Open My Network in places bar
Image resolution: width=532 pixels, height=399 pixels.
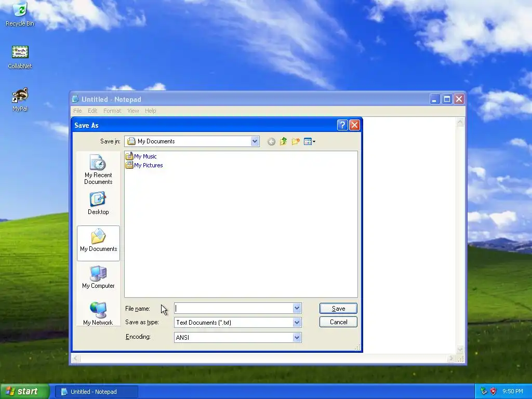pyautogui.click(x=98, y=313)
